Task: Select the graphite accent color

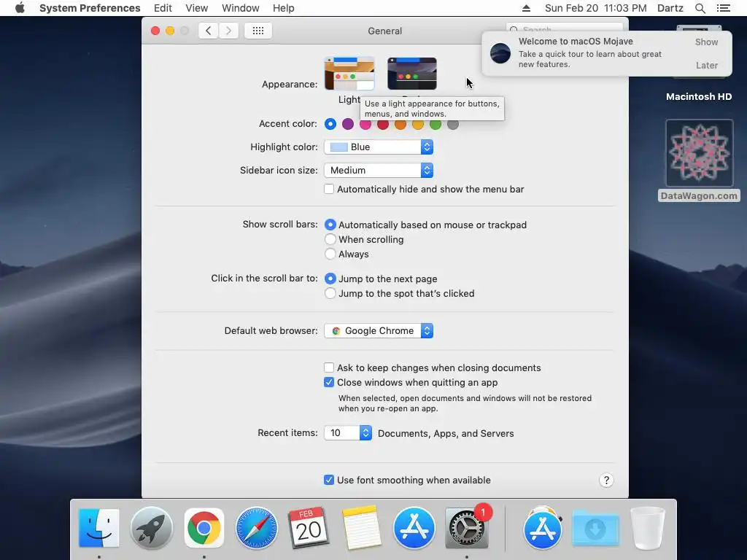Action: (x=453, y=124)
